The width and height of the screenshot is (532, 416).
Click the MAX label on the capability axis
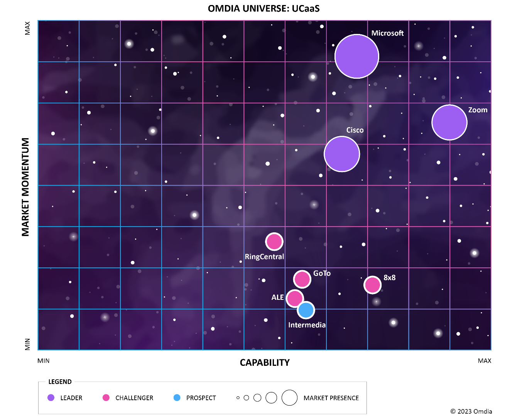point(484,361)
